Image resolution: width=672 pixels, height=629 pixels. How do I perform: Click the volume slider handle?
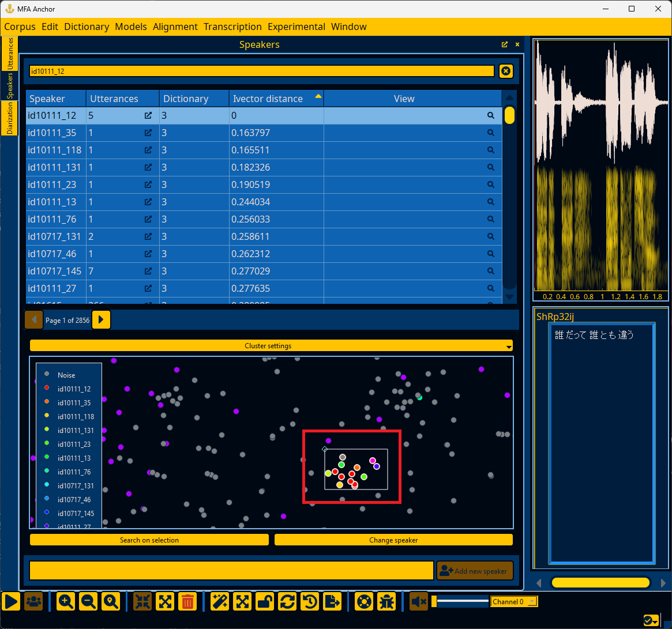[434, 601]
